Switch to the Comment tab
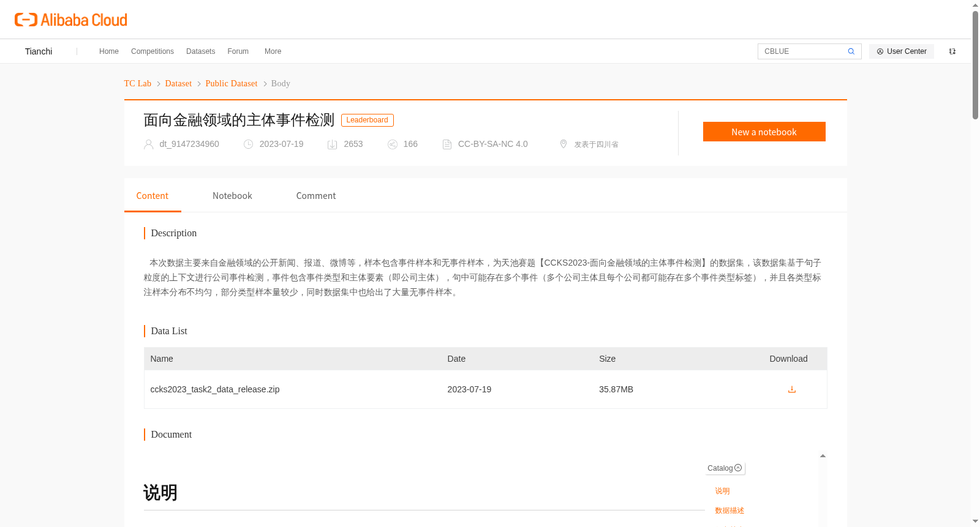 tap(316, 196)
